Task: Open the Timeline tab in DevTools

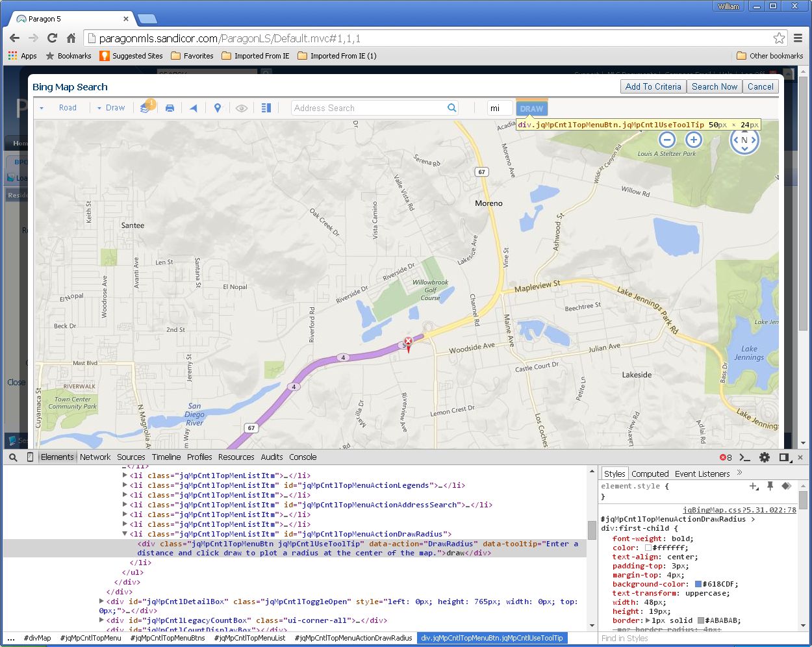Action: pyautogui.click(x=166, y=457)
